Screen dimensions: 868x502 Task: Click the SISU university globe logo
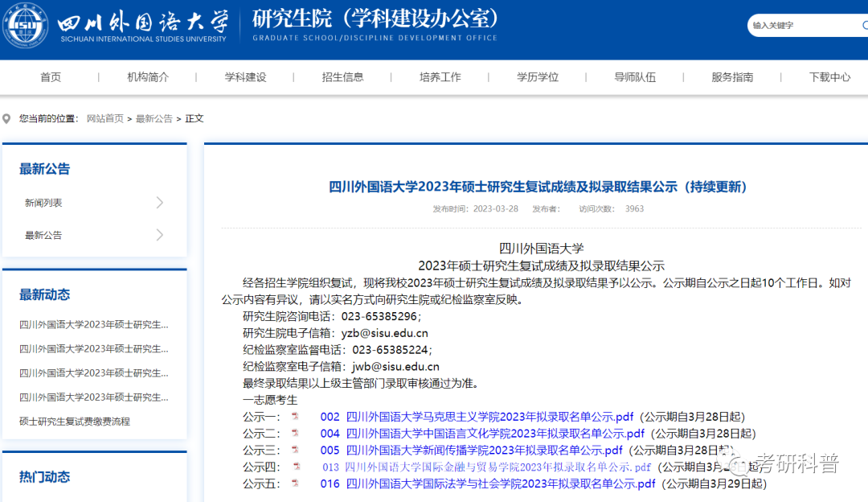point(25,26)
